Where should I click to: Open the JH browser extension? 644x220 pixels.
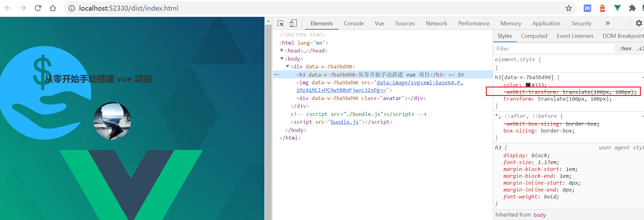[587, 8]
